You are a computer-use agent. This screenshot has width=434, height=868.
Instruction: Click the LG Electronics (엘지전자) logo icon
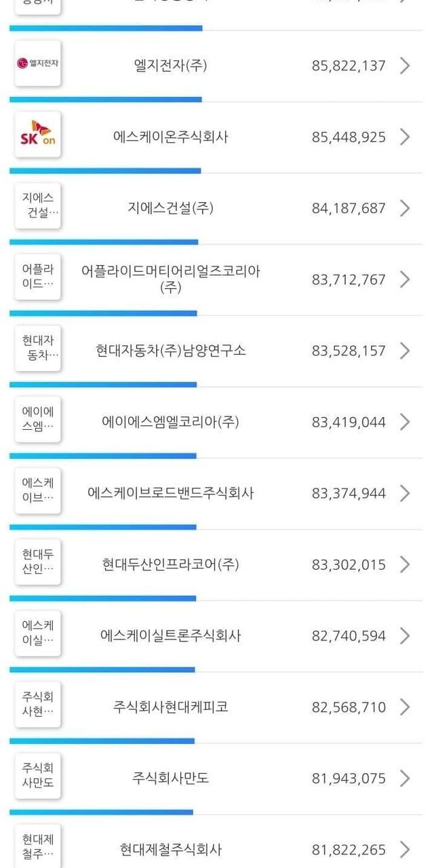[38, 64]
